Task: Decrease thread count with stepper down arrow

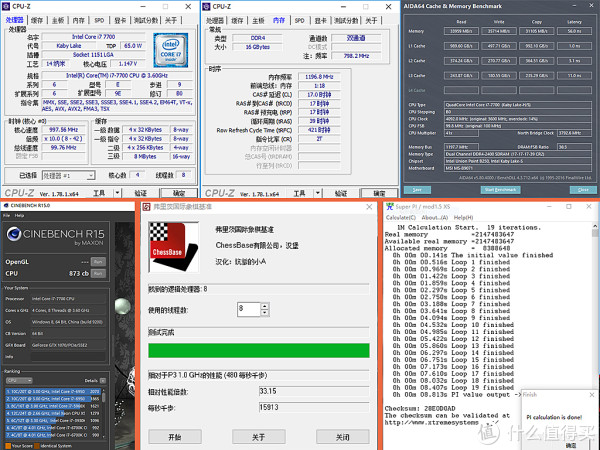Action: [x=264, y=313]
